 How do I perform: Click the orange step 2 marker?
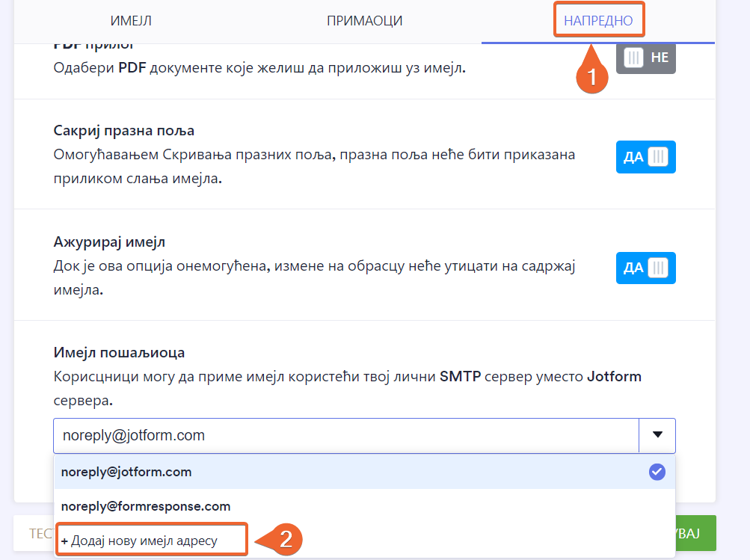point(285,539)
